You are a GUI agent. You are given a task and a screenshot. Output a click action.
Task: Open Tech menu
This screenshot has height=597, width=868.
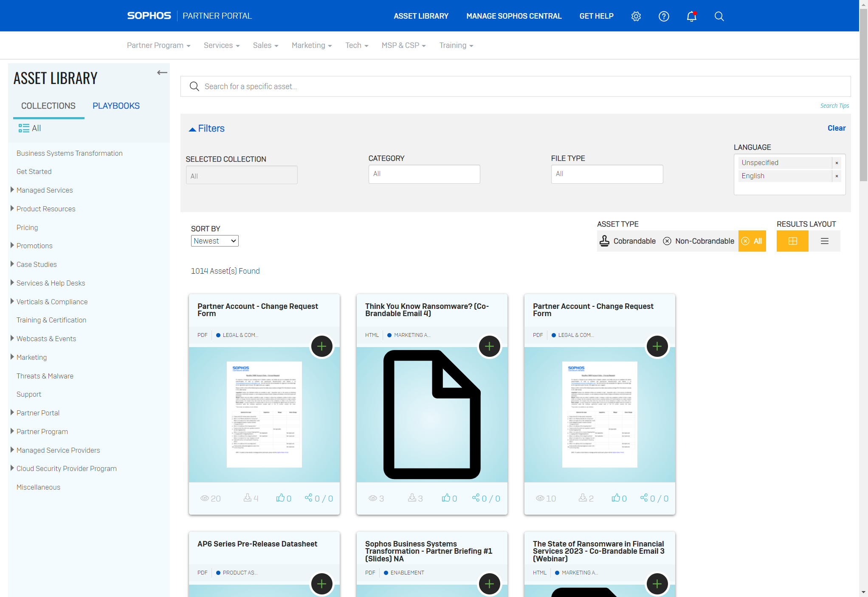[357, 45]
